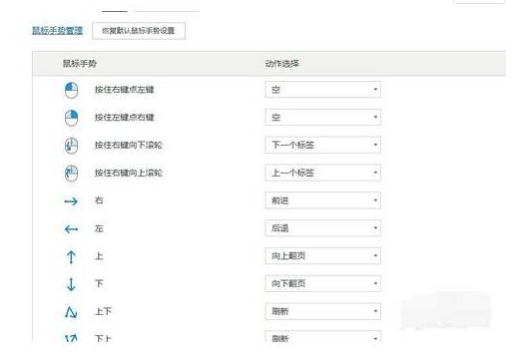519x360 pixels.
Task: Click the hold-right-click-left mouse icon
Action: [71, 90]
